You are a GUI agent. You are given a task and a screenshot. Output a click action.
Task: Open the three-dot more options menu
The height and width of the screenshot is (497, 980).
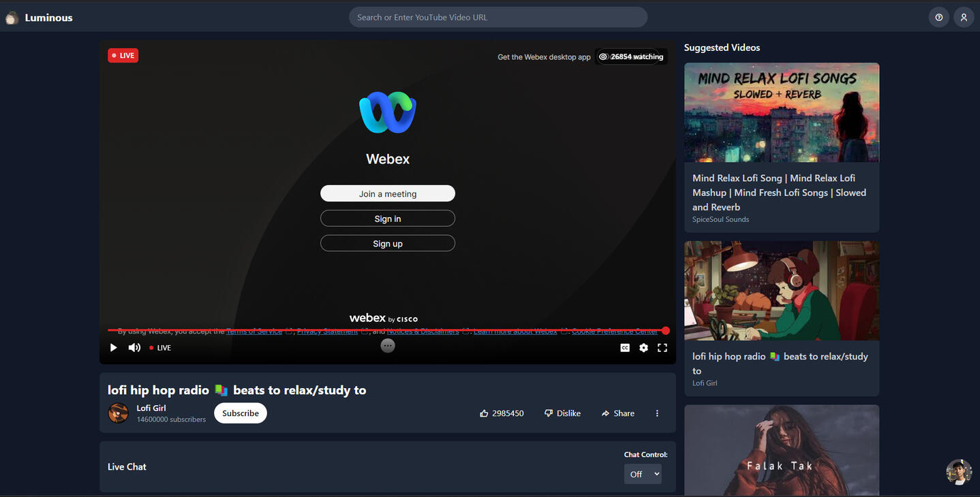(657, 413)
